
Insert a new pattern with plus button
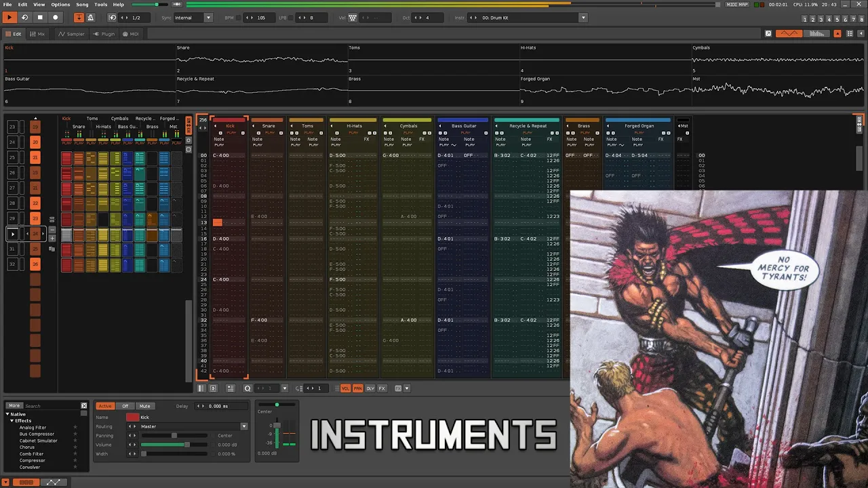coord(52,239)
